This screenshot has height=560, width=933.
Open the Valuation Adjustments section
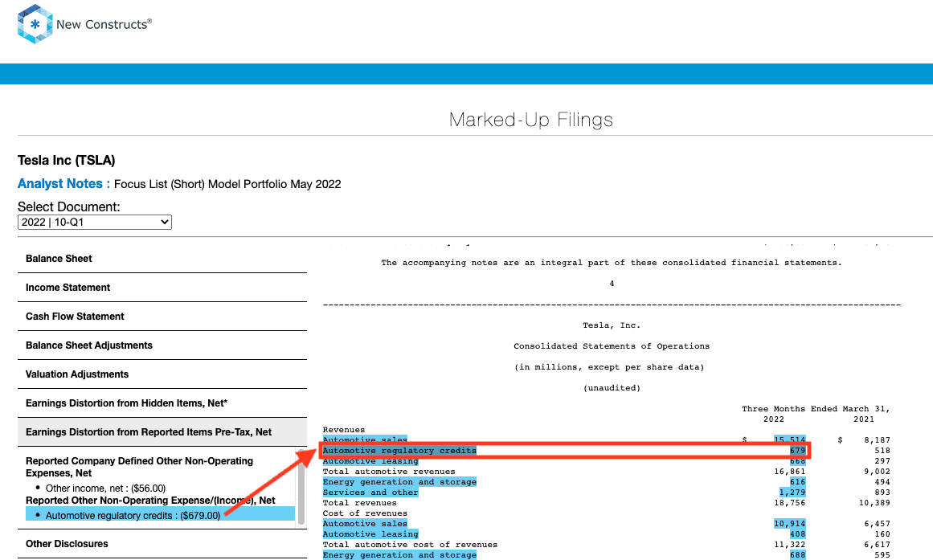[x=162, y=374]
